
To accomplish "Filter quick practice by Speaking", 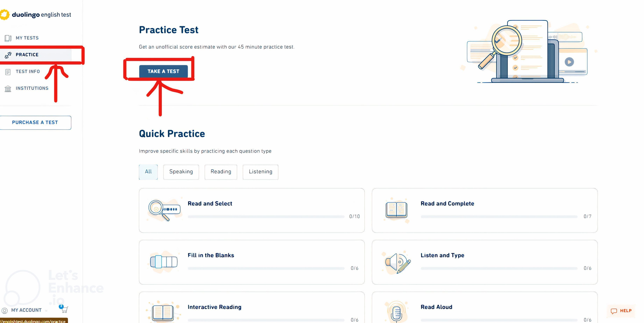I will pos(181,172).
